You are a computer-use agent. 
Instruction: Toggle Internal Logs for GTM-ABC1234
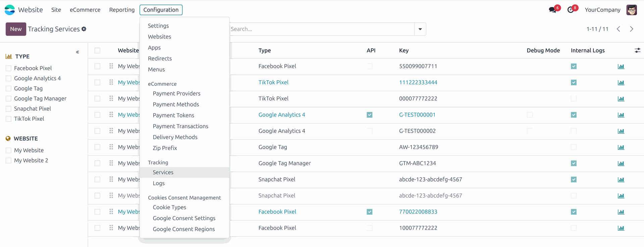click(x=574, y=163)
